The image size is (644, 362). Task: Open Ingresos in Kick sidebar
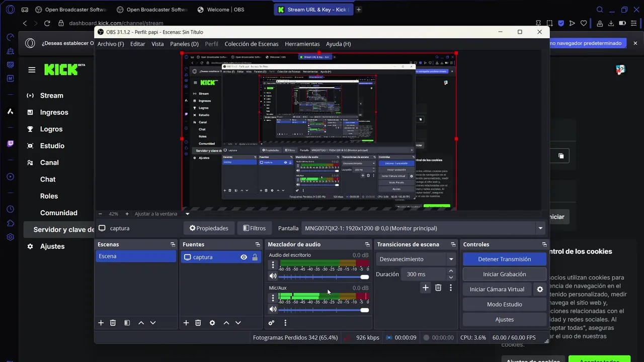coord(54,112)
